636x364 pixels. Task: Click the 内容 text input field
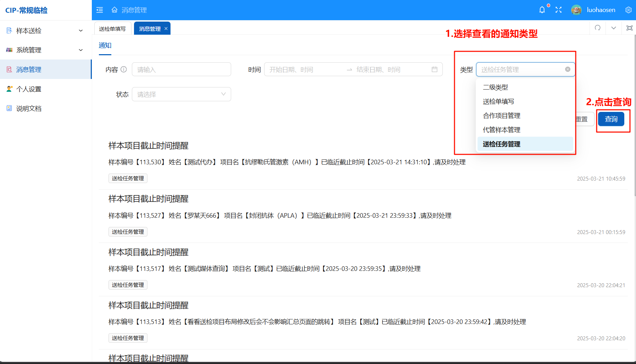pos(181,69)
